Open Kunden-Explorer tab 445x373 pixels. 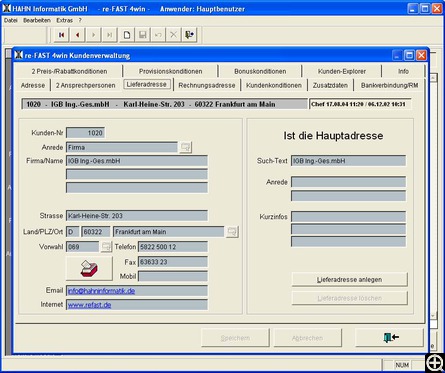click(342, 71)
